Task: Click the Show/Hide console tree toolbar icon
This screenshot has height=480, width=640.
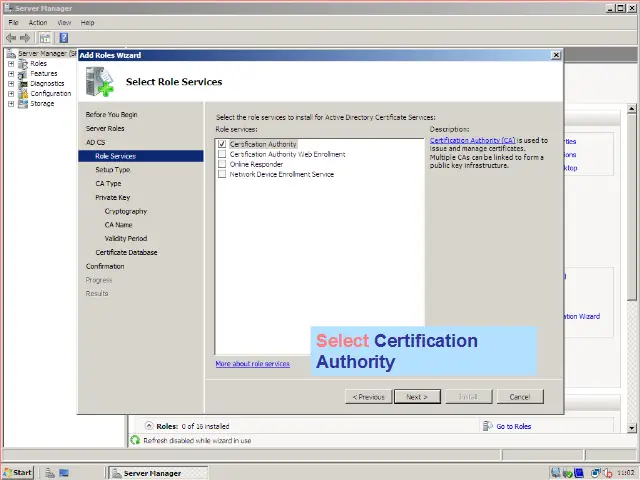Action: coord(45,38)
